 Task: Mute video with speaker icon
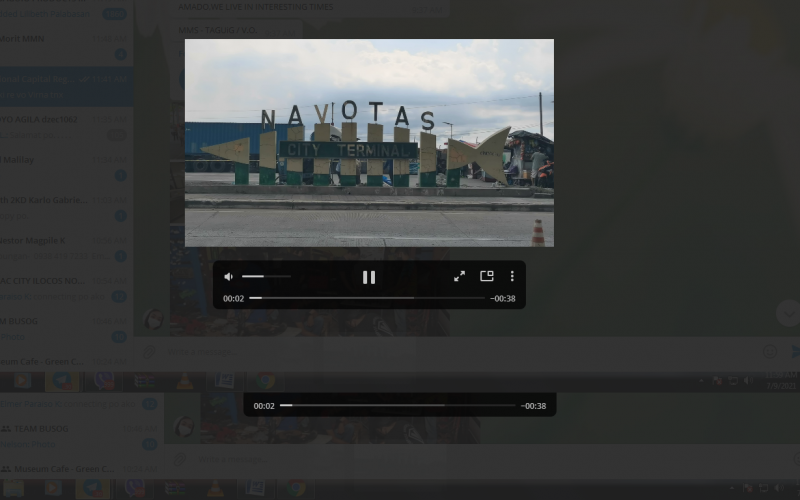[229, 276]
